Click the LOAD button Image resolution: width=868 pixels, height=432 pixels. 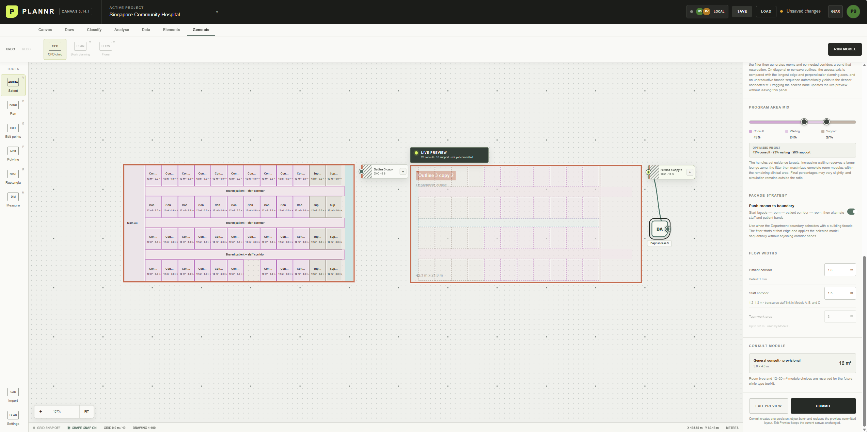[x=766, y=12]
